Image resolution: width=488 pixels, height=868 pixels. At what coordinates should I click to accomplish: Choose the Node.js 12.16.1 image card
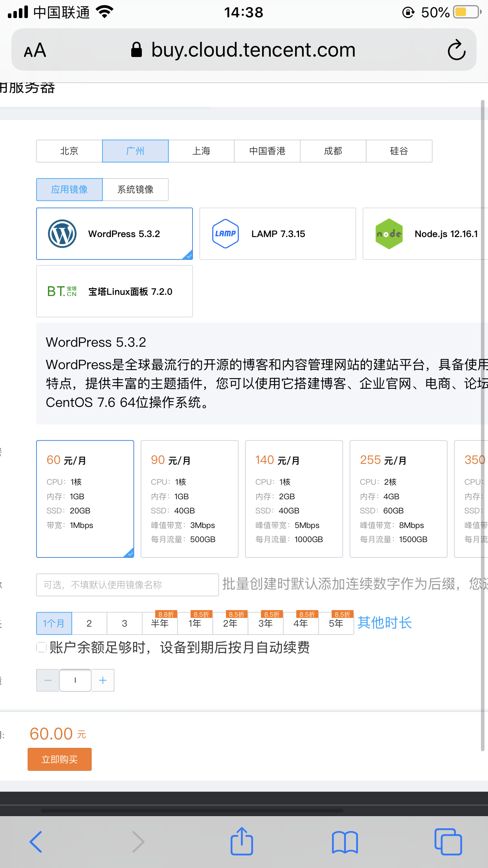425,234
